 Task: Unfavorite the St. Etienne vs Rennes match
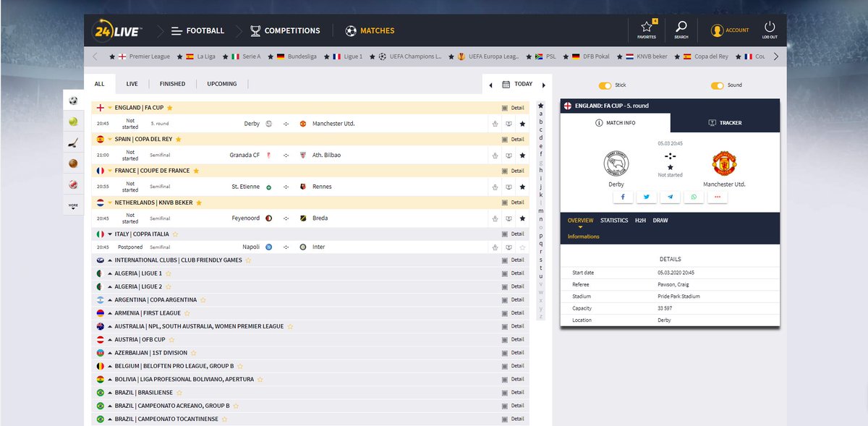(x=522, y=187)
